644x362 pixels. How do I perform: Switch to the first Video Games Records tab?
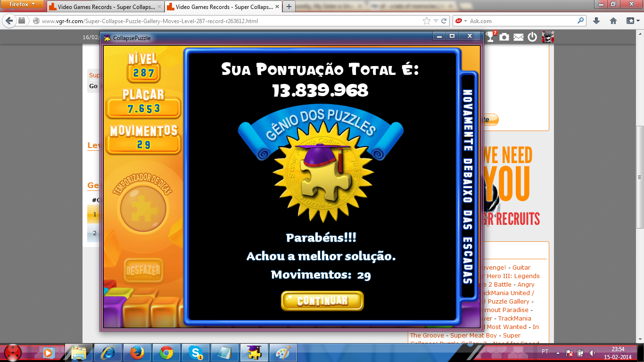104,7
